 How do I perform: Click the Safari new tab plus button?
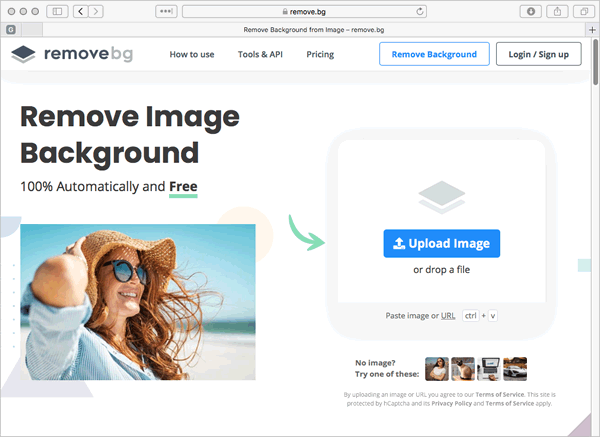click(591, 30)
